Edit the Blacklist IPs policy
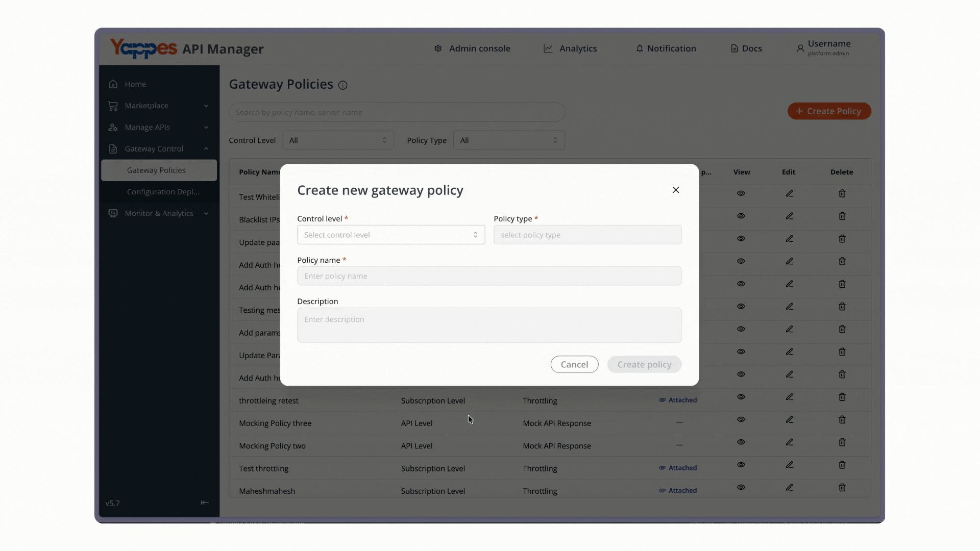Screen dimensions: 980x551 (789, 216)
